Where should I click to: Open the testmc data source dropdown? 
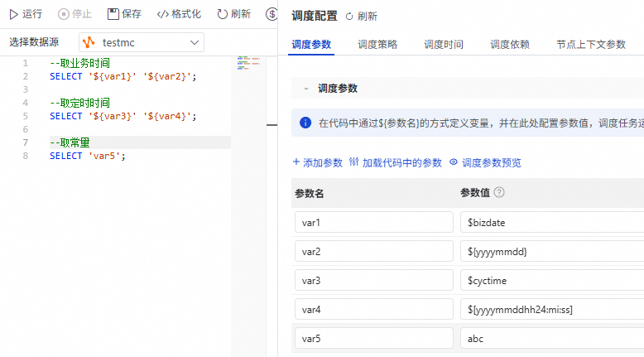[142, 42]
